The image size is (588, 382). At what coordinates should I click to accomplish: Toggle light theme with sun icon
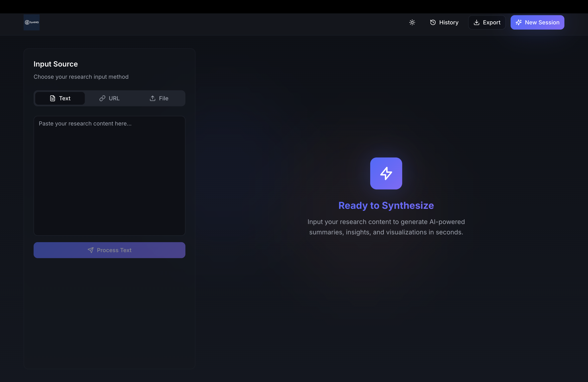[x=412, y=22]
